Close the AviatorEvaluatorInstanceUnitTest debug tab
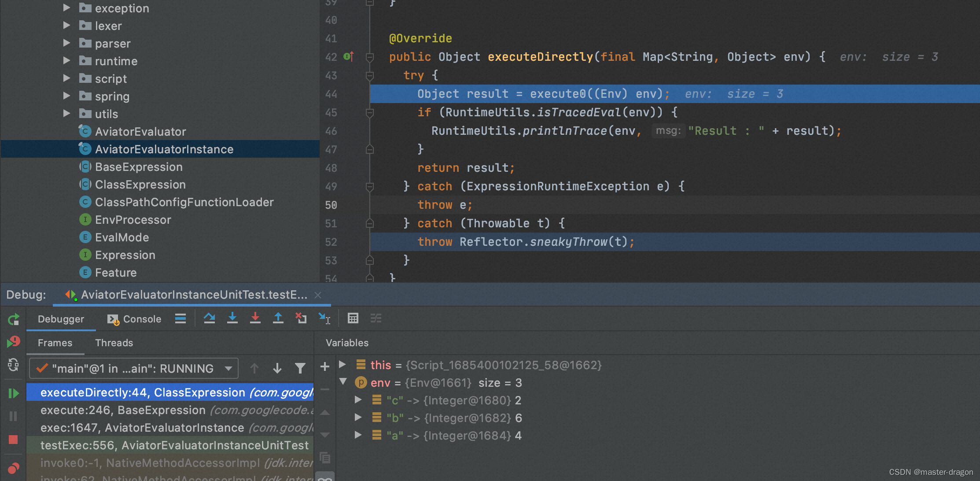Viewport: 980px width, 481px height. coord(318,295)
